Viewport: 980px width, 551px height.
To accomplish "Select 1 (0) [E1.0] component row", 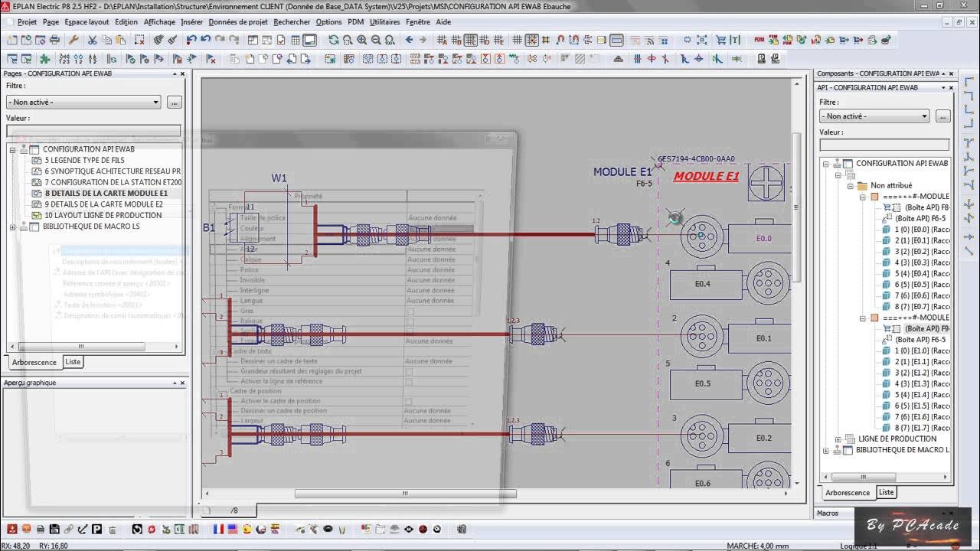I will (x=923, y=350).
